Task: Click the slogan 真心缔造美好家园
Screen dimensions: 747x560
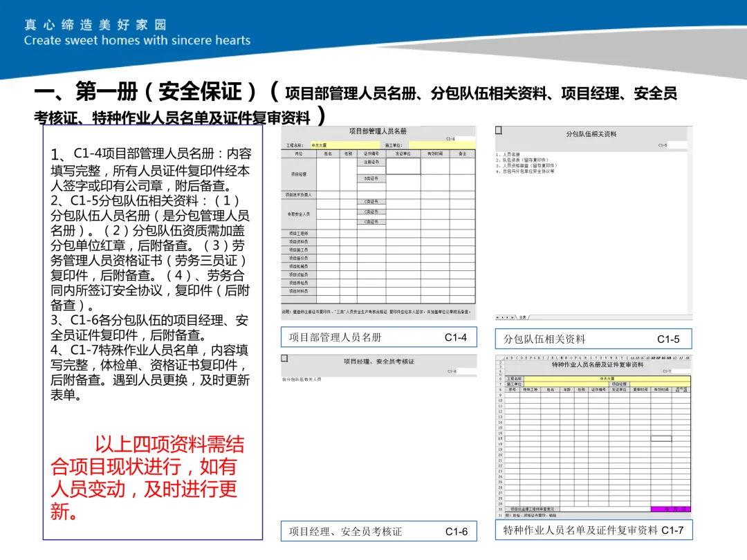Action: click(95, 25)
